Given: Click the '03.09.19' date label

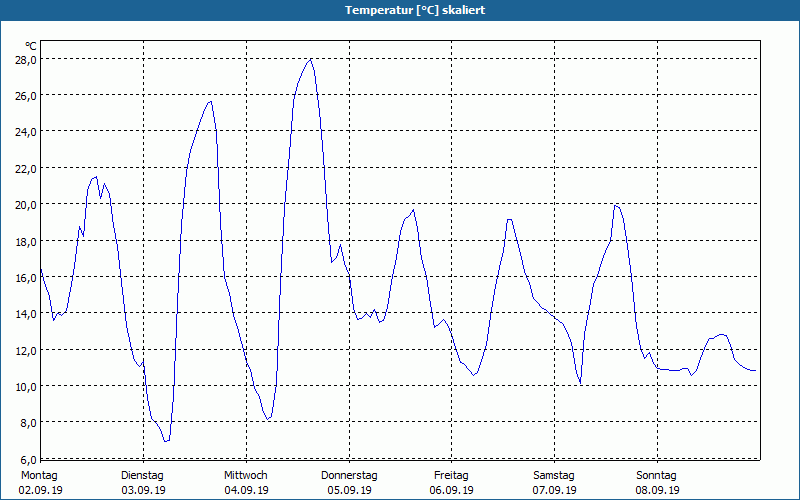Looking at the screenshot, I should click(x=143, y=490).
